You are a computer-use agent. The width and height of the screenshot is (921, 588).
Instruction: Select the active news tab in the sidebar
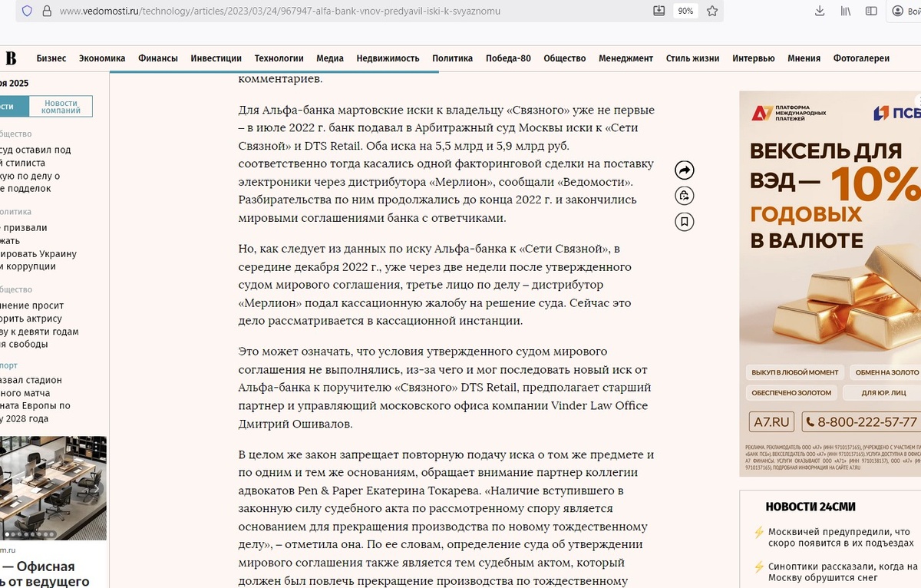14,107
